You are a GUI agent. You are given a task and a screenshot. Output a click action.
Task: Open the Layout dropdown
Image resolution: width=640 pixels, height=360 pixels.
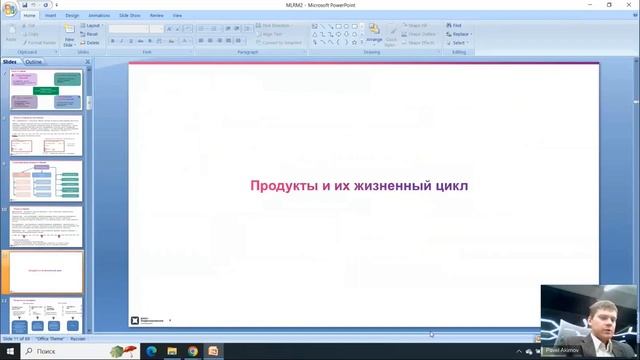click(91, 26)
